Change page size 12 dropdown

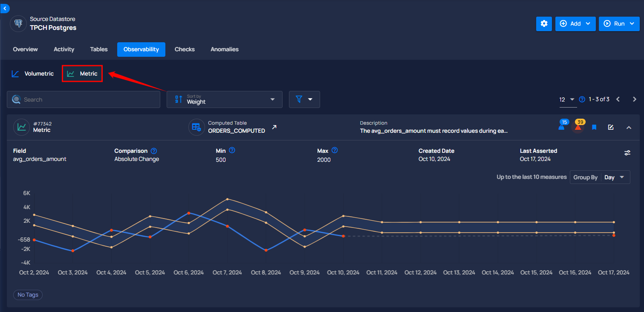click(568, 99)
